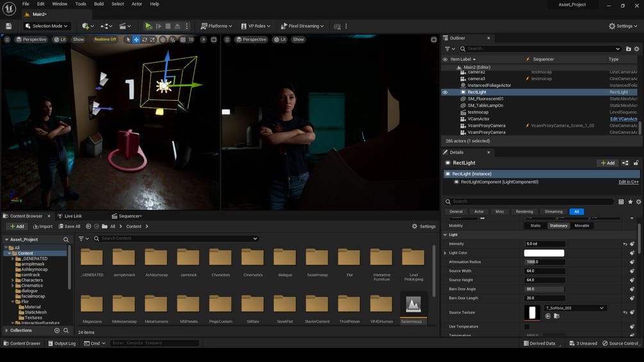The width and height of the screenshot is (644, 362).
Task: Open the Build menu
Action: point(99,4)
